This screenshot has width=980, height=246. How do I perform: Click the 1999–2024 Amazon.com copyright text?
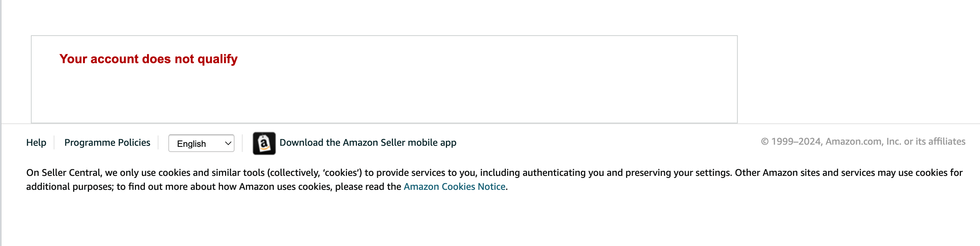863,141
